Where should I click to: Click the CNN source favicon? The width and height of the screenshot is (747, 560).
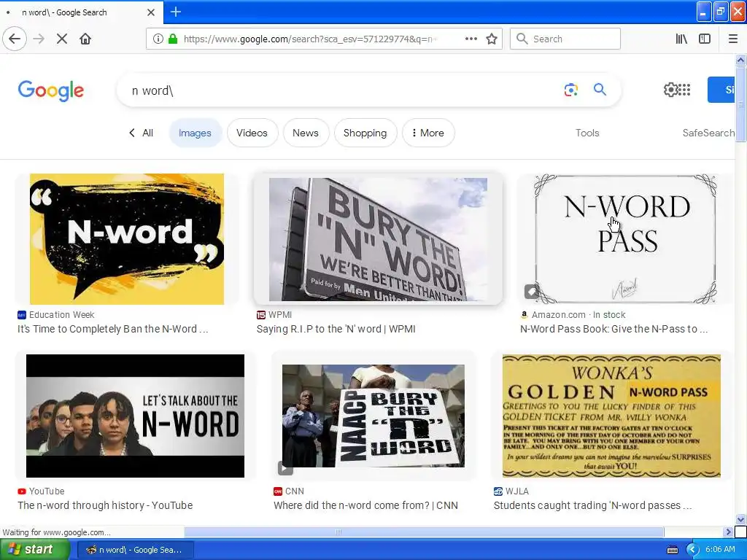(278, 491)
